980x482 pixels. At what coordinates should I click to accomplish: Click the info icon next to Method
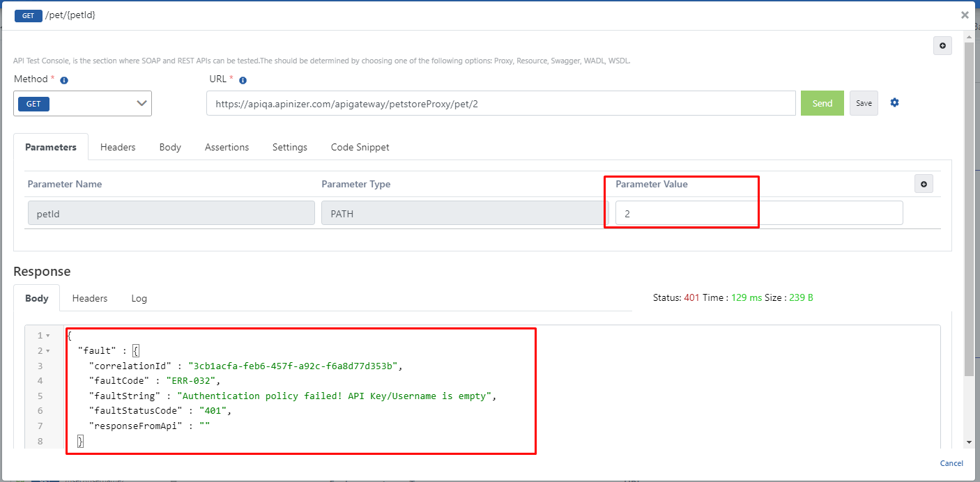tap(64, 80)
